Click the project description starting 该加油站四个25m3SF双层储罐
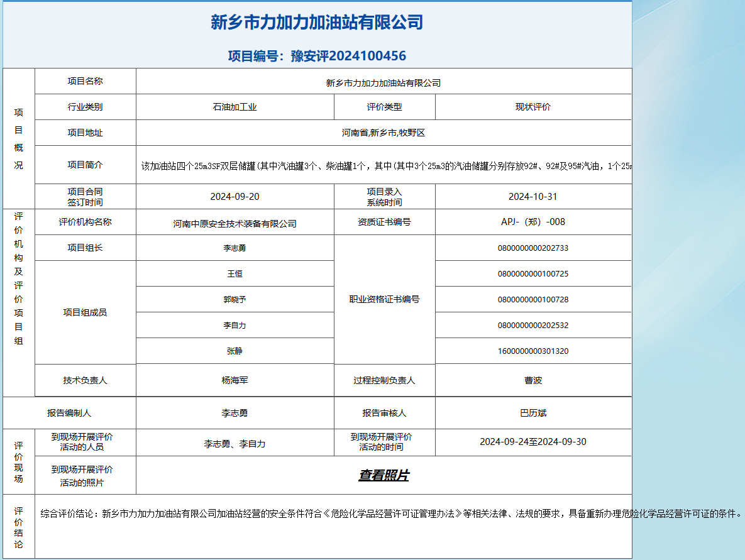The height and width of the screenshot is (560, 745). point(386,166)
